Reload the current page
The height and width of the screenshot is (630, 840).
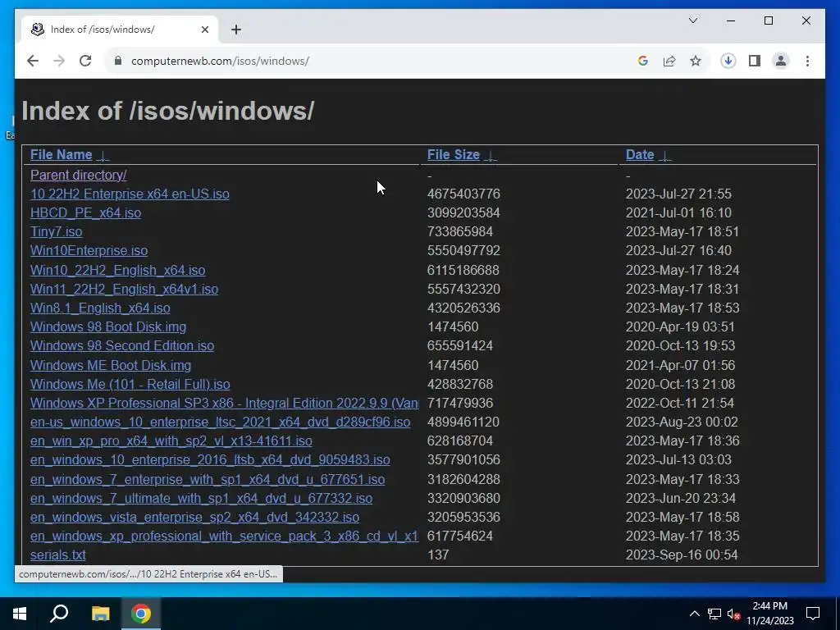pyautogui.click(x=85, y=61)
